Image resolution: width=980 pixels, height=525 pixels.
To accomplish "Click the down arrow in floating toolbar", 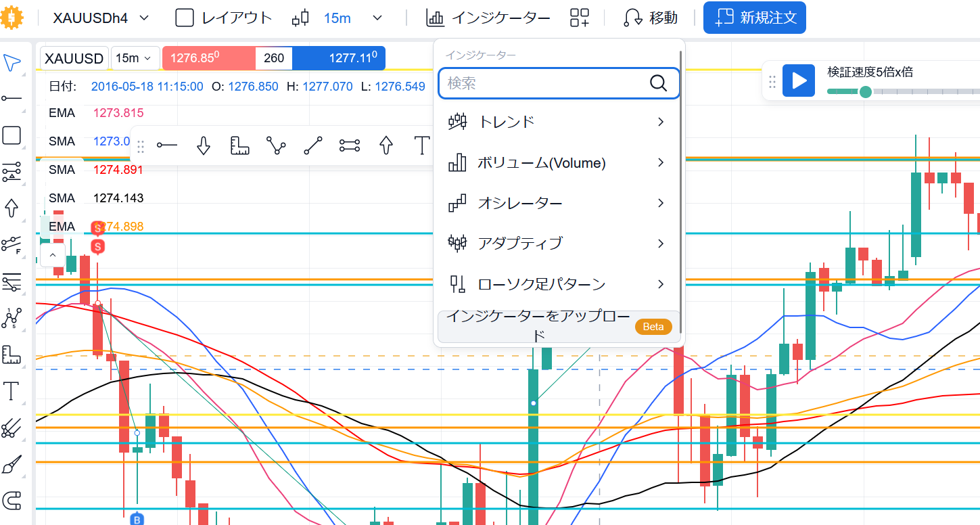I will pos(204,145).
